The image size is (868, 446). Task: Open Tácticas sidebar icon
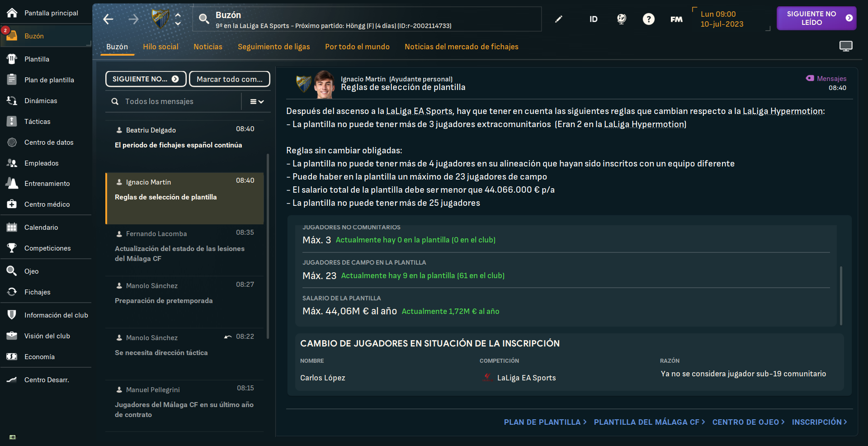pos(12,121)
